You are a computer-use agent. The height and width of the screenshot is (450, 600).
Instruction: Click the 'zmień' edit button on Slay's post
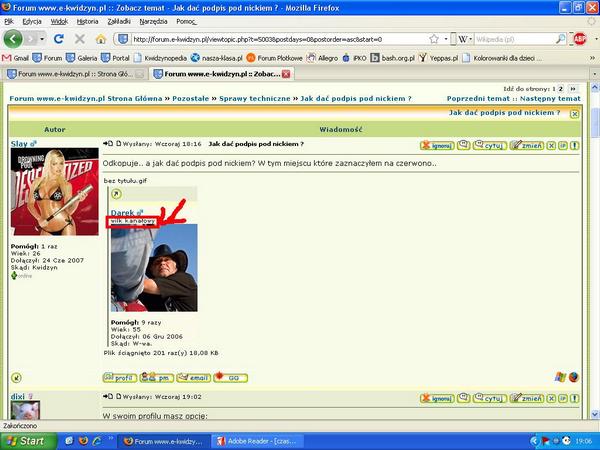click(x=526, y=145)
